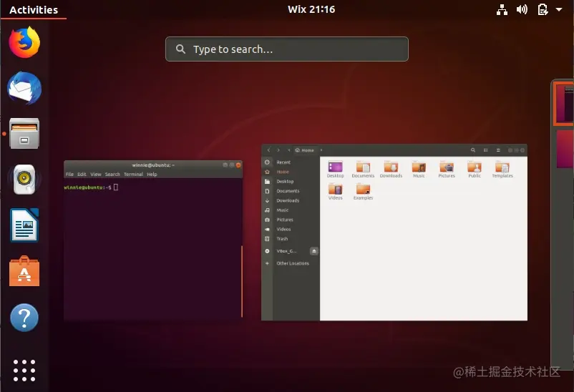The height and width of the screenshot is (392, 574).
Task: Show all applications grid
Action: [24, 371]
